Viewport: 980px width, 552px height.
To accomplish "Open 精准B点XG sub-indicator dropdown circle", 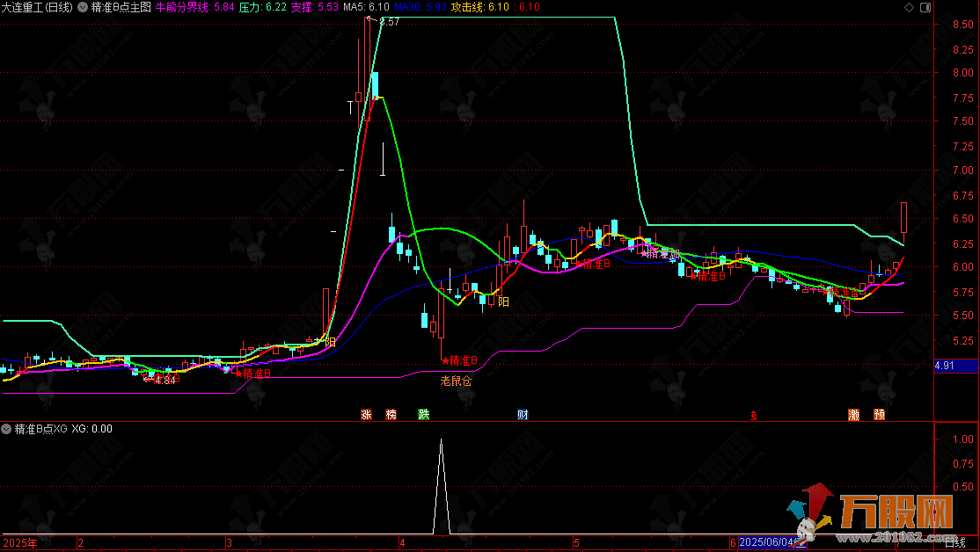I will [x=6, y=429].
